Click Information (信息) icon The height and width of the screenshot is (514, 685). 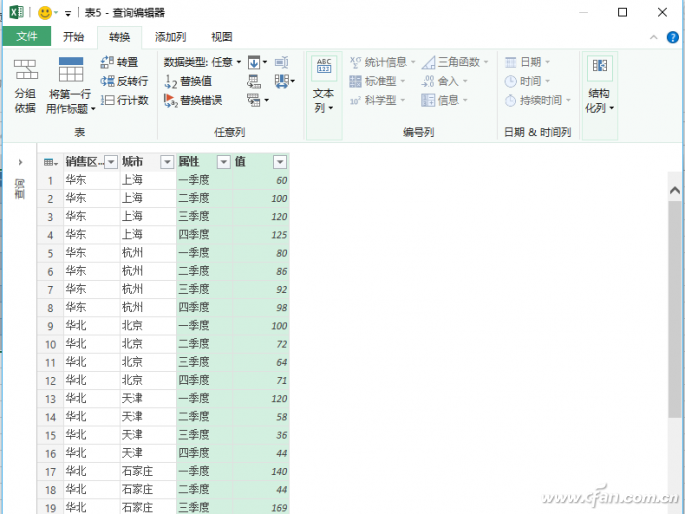428,100
